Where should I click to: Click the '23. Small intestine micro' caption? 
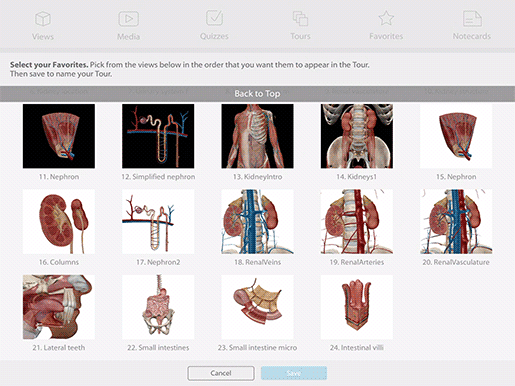click(257, 347)
